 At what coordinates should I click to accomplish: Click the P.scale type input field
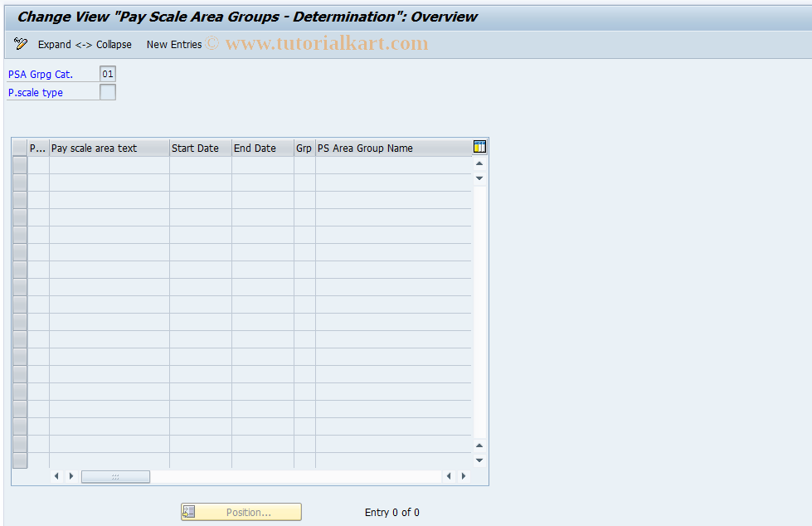point(108,92)
